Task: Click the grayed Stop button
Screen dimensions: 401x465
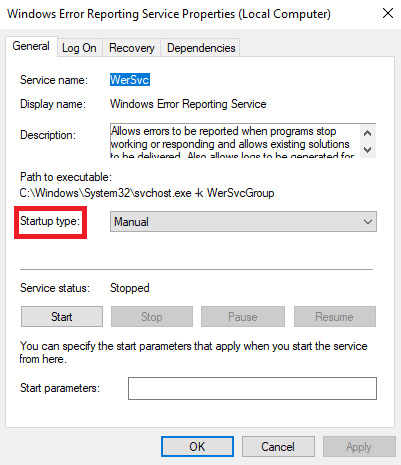Action: point(152,317)
